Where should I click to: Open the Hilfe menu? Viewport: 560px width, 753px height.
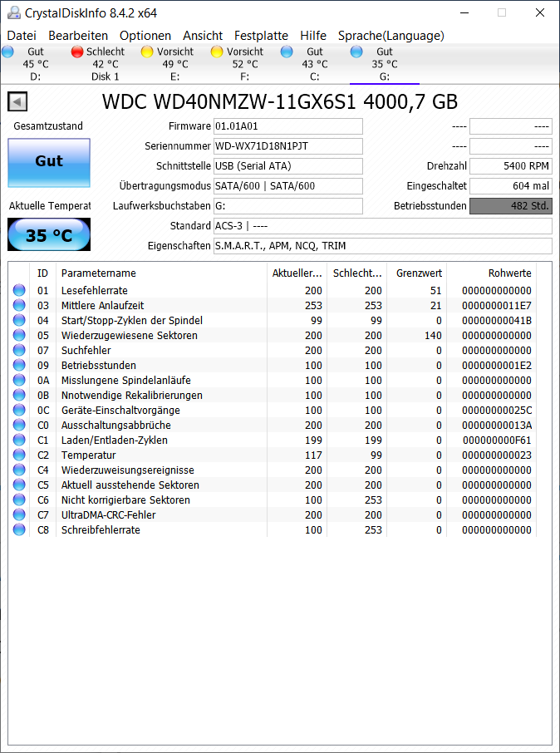point(313,36)
